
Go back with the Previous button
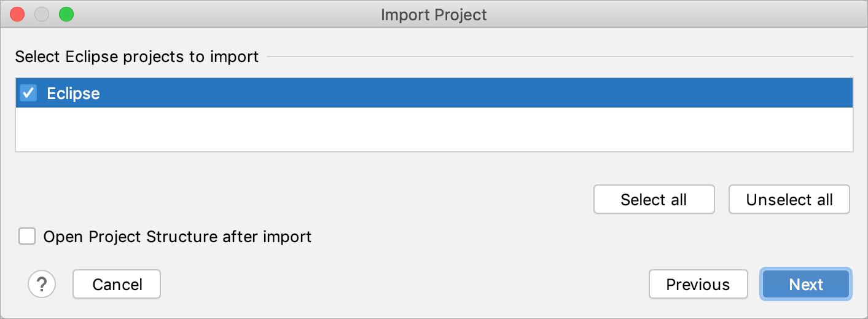[x=698, y=284]
